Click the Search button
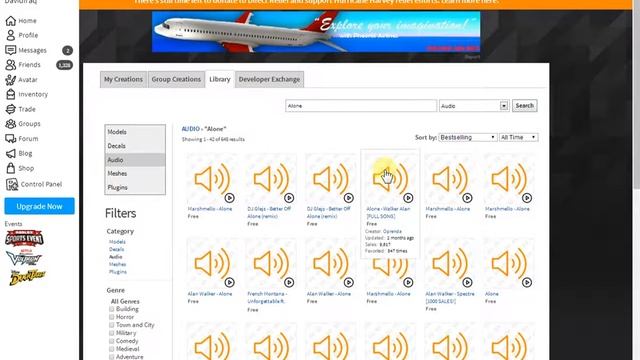 click(524, 106)
